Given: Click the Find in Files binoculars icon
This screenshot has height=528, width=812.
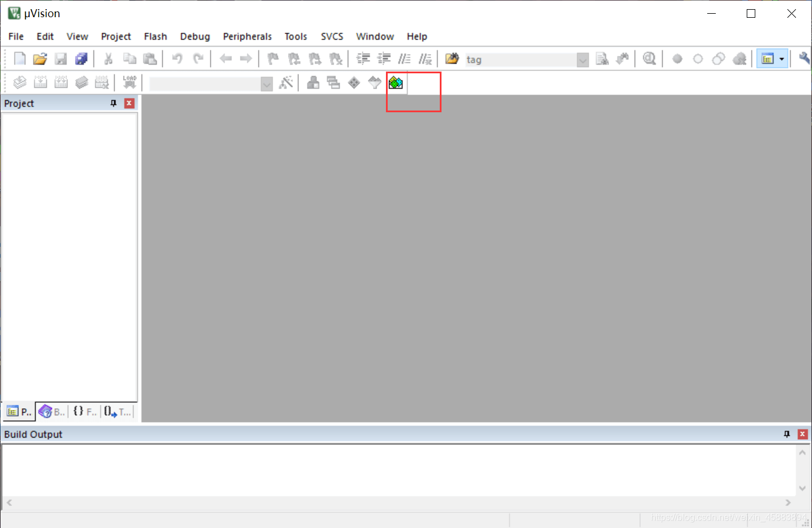Looking at the screenshot, I should tap(623, 58).
